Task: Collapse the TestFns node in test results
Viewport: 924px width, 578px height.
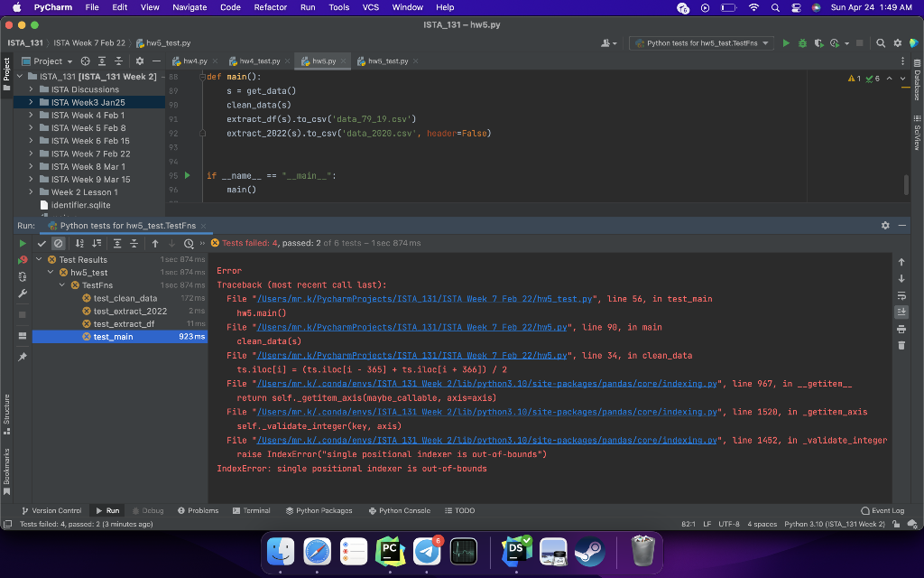Action: coord(63,285)
